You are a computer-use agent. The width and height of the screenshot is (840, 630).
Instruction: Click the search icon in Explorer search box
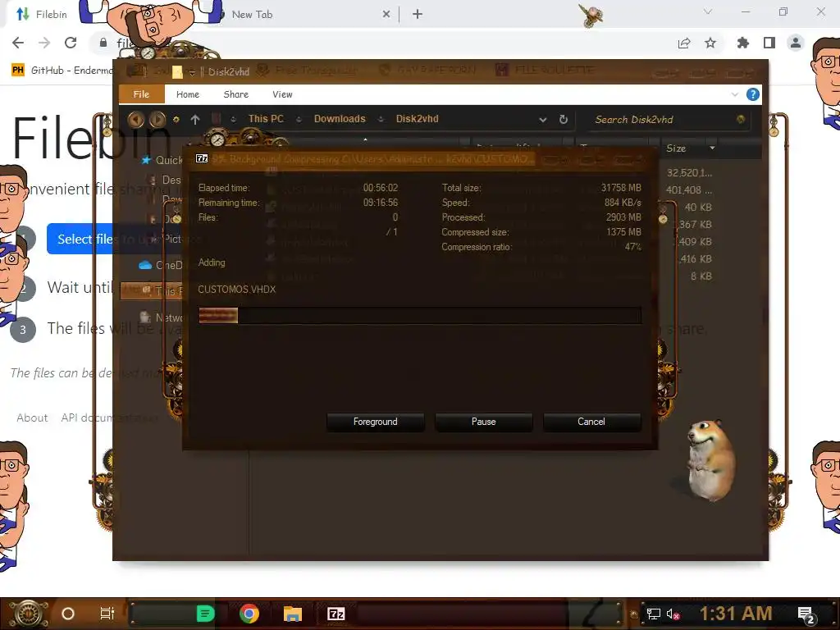point(741,120)
